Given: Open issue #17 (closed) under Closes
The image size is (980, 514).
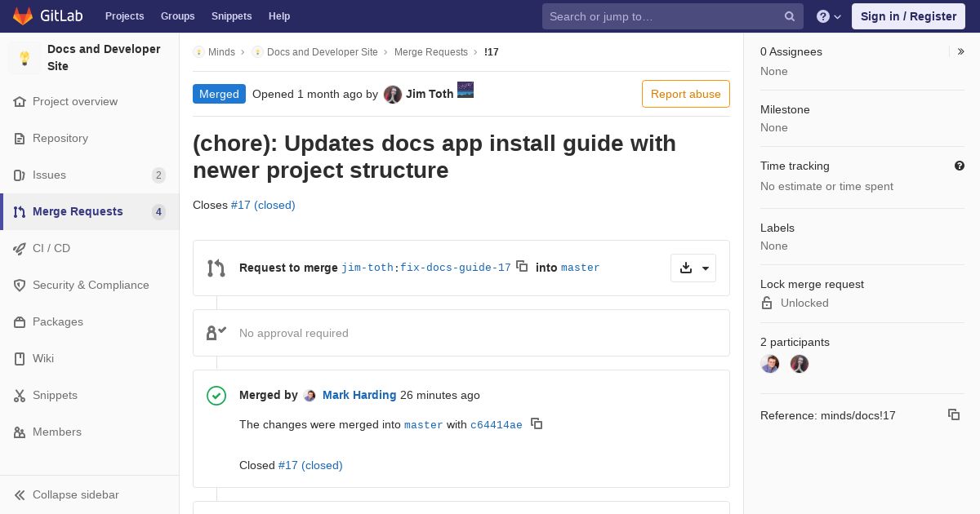Looking at the screenshot, I should 263,205.
